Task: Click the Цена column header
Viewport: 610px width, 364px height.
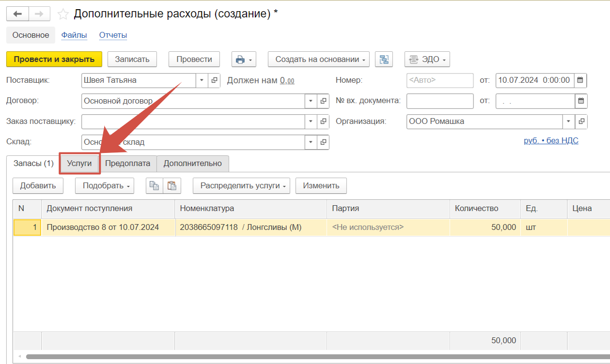Action: [588, 209]
